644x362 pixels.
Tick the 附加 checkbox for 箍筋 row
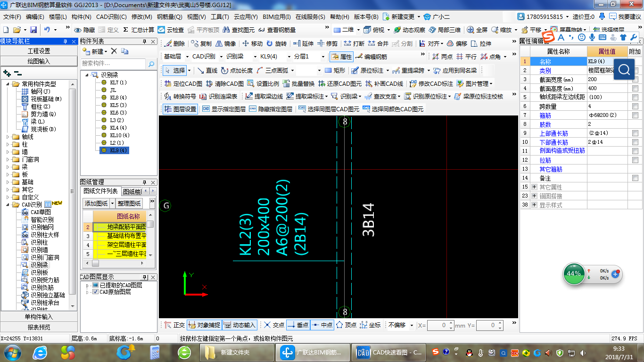tap(635, 115)
